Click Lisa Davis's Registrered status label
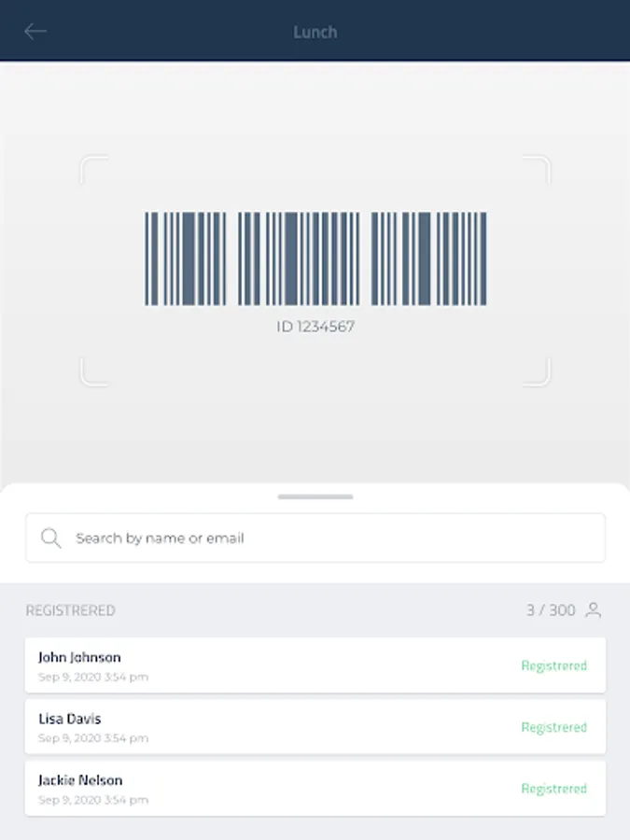Screen dimensions: 630x840 click(553, 727)
